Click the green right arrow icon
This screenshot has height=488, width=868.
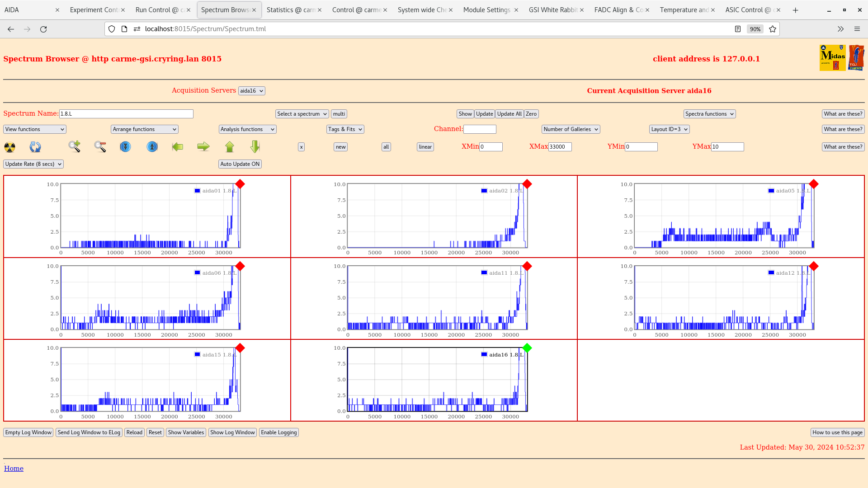coord(203,146)
